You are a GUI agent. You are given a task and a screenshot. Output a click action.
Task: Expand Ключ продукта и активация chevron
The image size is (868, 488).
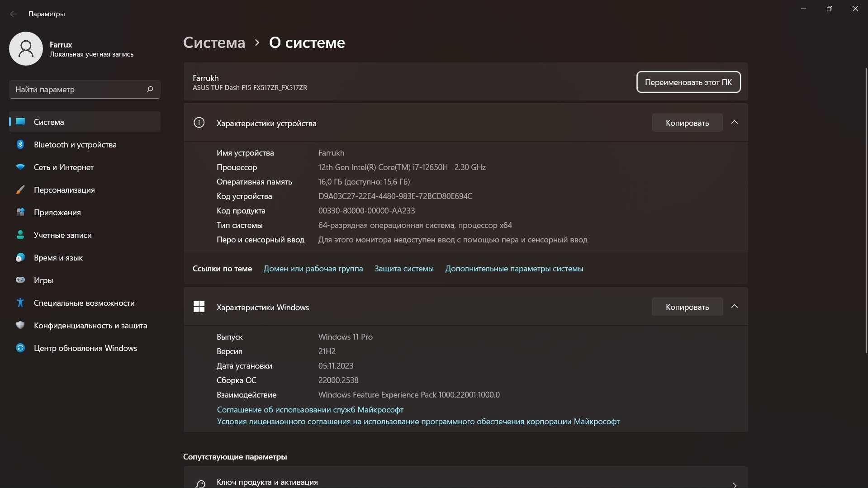coord(735,484)
